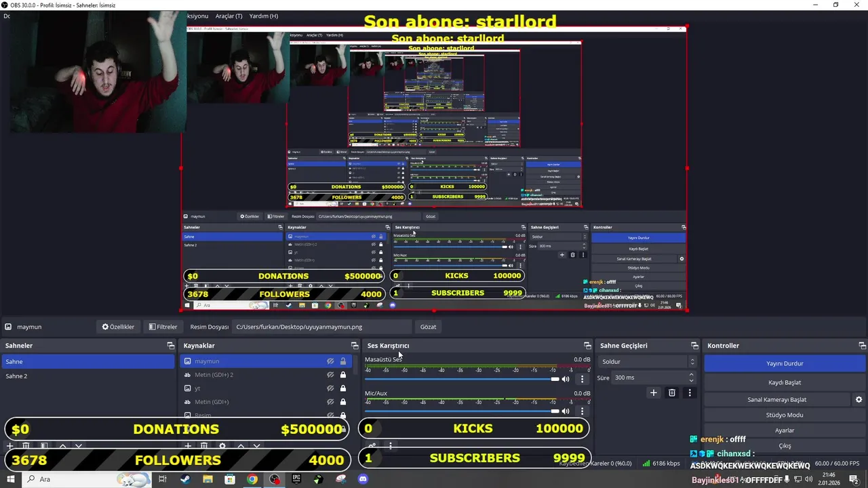Screen dimensions: 868x488
Task: Toggle visibility of Metin (GDI+) source
Action: [x=330, y=402]
